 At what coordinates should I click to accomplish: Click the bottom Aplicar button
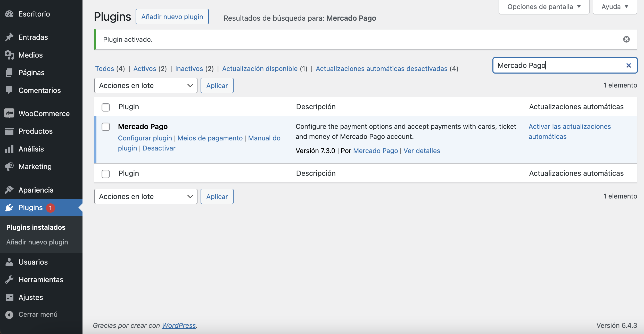217,196
